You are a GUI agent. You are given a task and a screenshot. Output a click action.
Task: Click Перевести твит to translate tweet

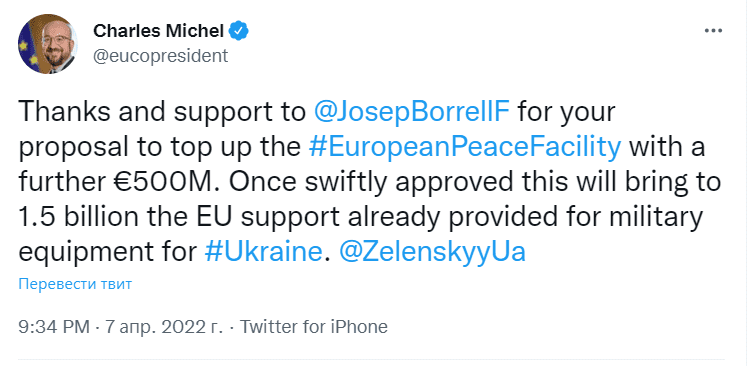point(75,284)
